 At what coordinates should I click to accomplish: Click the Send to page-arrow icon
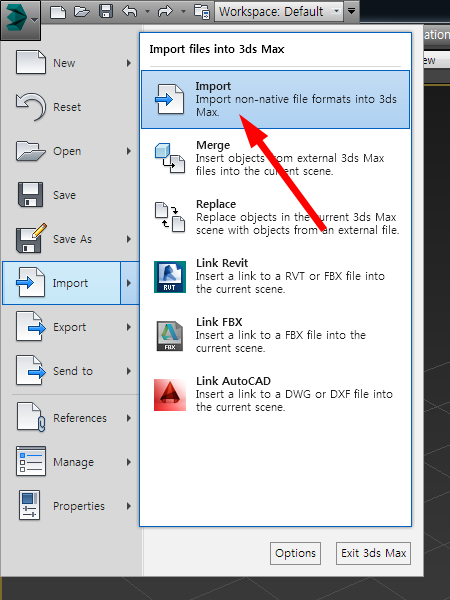tap(31, 370)
